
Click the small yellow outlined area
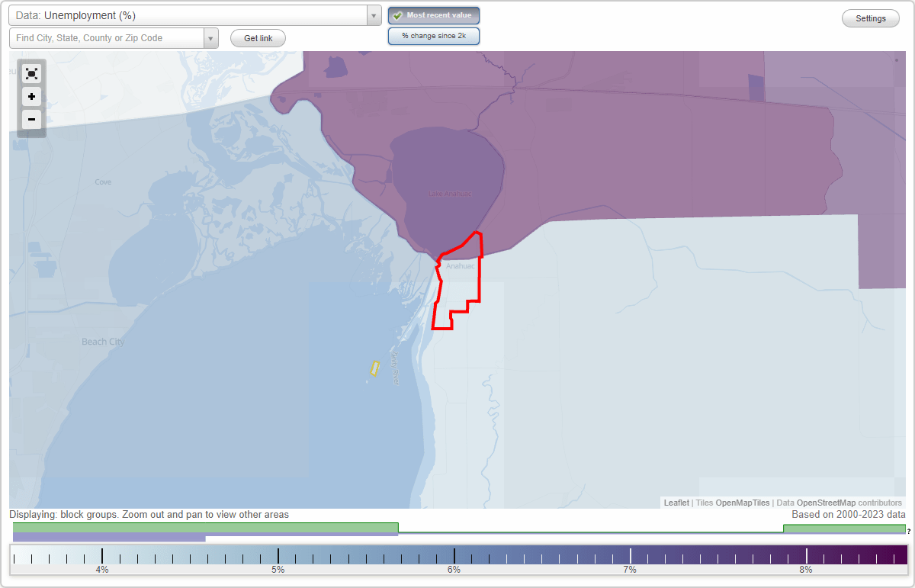pos(374,368)
